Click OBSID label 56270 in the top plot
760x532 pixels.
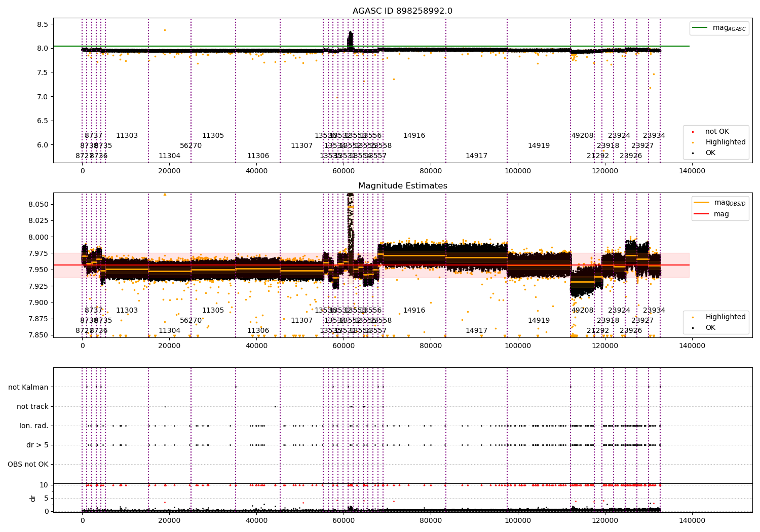[x=191, y=146]
